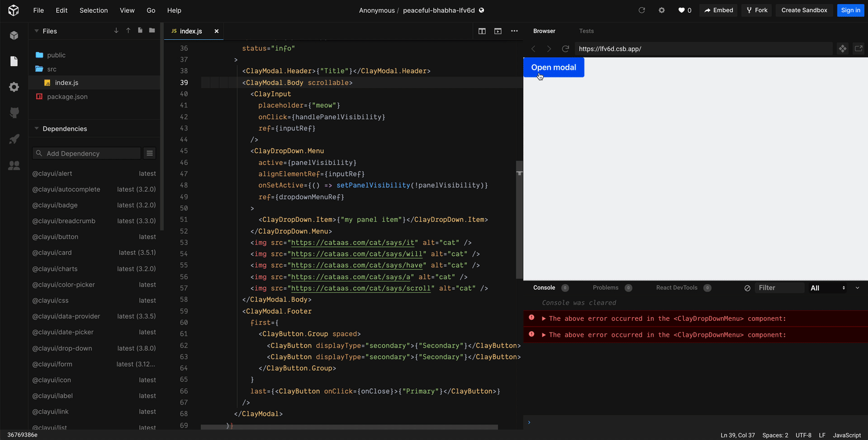This screenshot has height=440, width=868.
Task: Click the download arrow in Files header
Action: click(116, 31)
